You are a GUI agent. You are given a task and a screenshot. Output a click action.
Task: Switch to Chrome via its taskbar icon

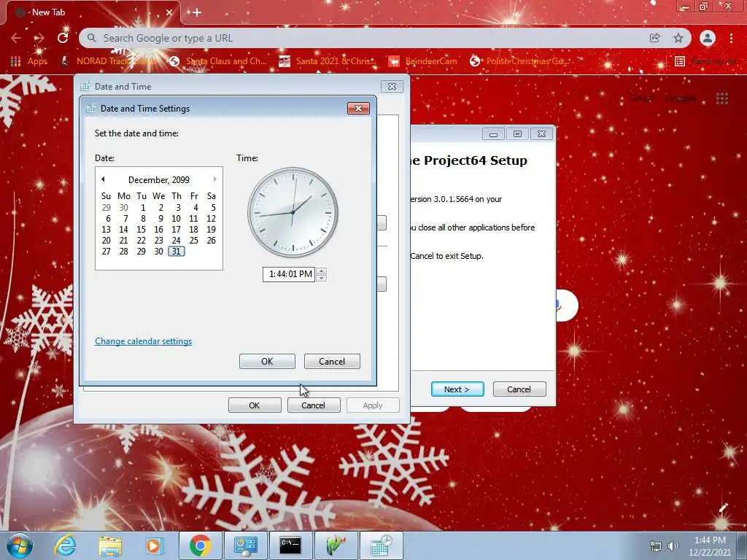pyautogui.click(x=200, y=545)
